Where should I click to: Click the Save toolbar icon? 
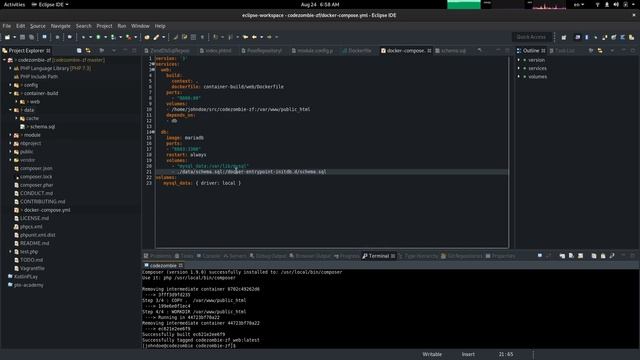[x=22, y=37]
